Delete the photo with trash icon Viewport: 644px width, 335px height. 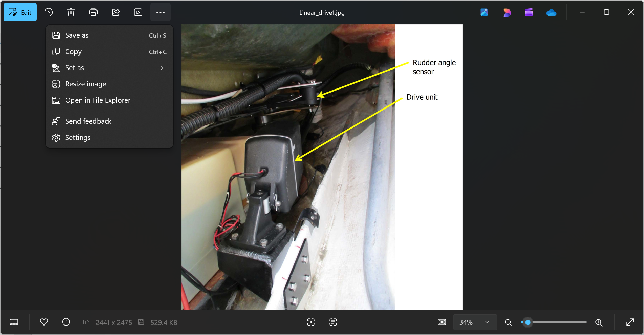[71, 13]
